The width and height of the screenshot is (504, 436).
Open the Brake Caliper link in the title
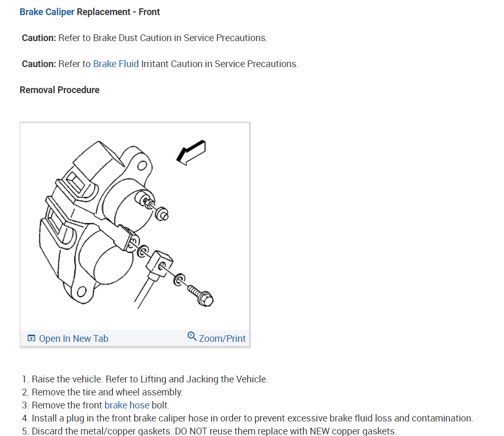47,12
